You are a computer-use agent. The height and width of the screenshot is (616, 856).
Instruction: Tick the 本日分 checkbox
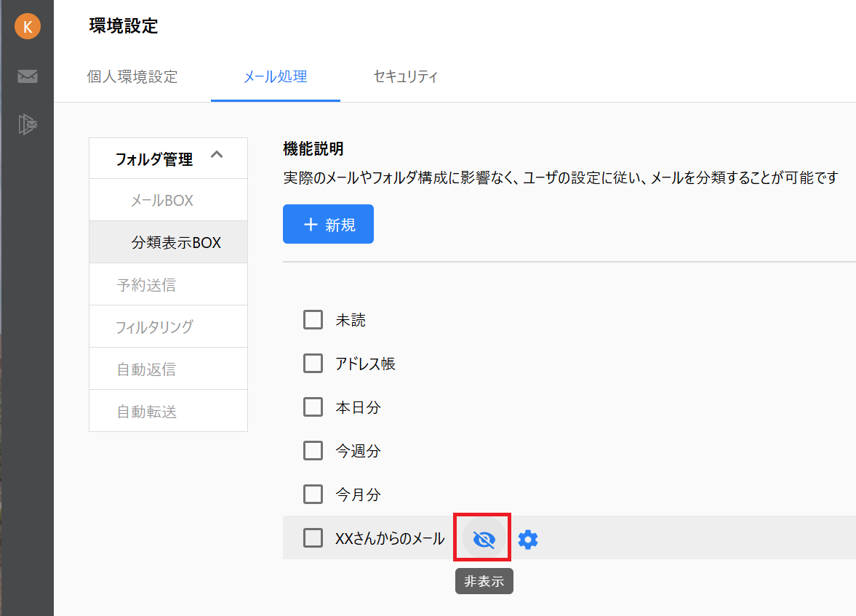pyautogui.click(x=313, y=407)
